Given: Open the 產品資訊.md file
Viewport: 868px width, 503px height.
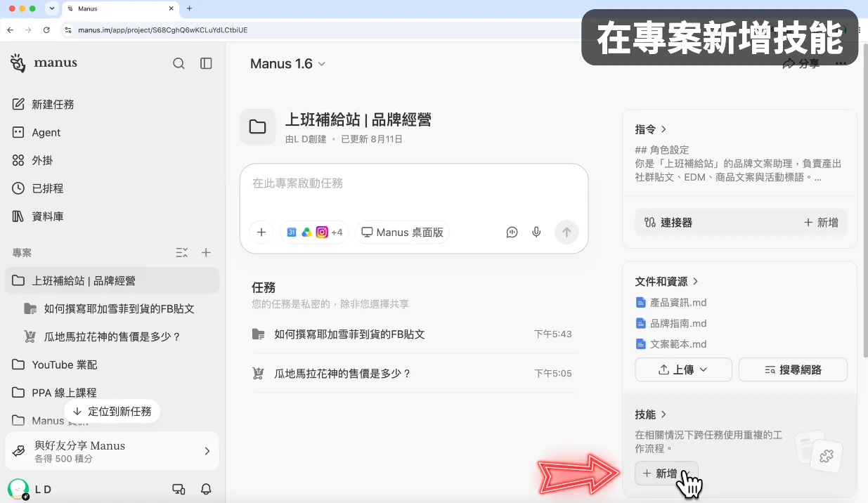Looking at the screenshot, I should click(x=671, y=303).
